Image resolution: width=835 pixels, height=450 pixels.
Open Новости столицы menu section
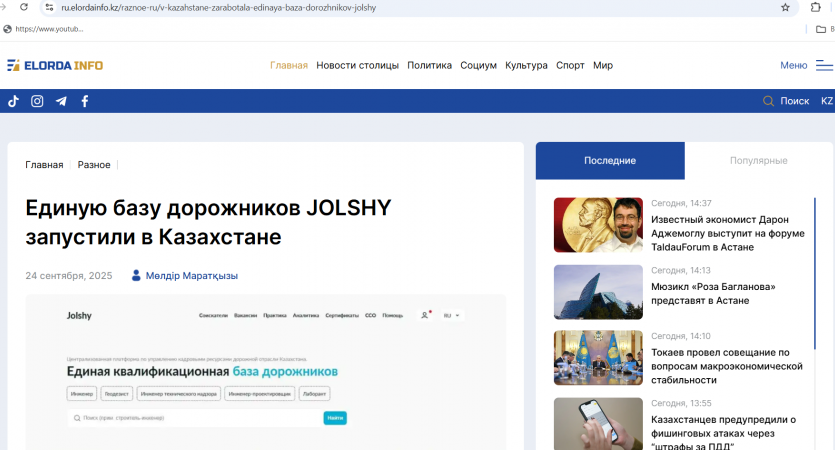[x=357, y=66]
